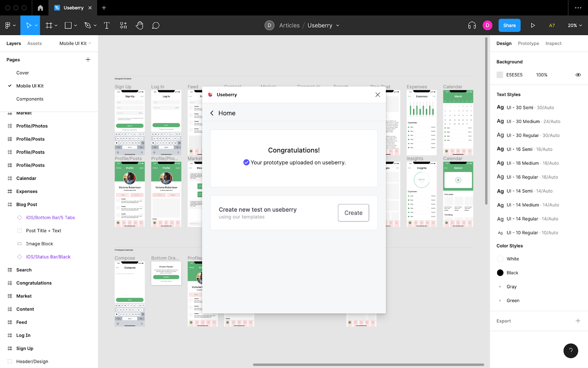Select the Comment tool

click(x=156, y=25)
